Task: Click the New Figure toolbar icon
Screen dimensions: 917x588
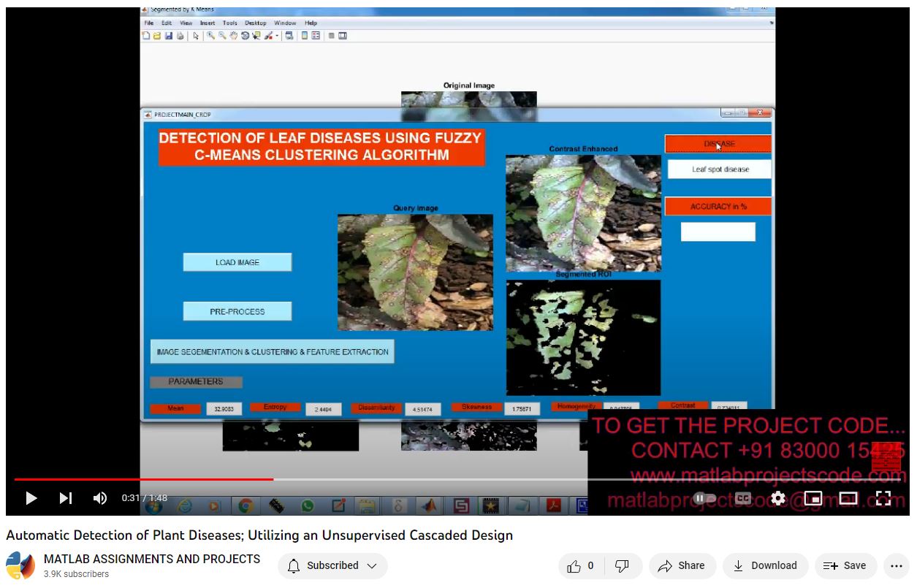Action: click(145, 36)
